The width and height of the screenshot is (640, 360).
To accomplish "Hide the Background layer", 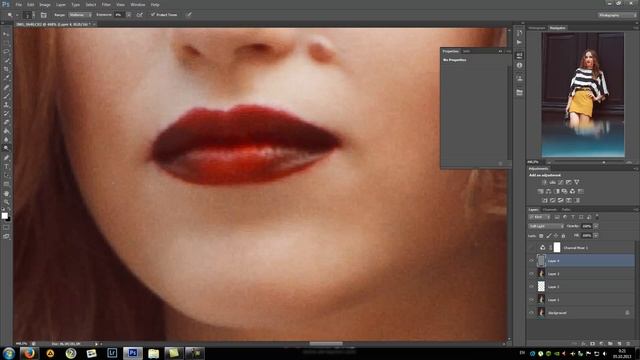I will point(531,313).
